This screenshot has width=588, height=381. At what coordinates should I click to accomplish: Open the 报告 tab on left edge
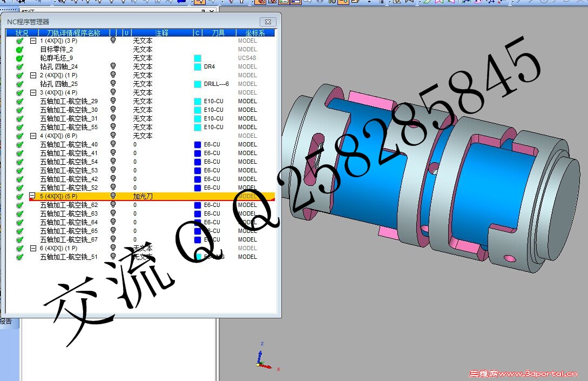tap(6, 322)
